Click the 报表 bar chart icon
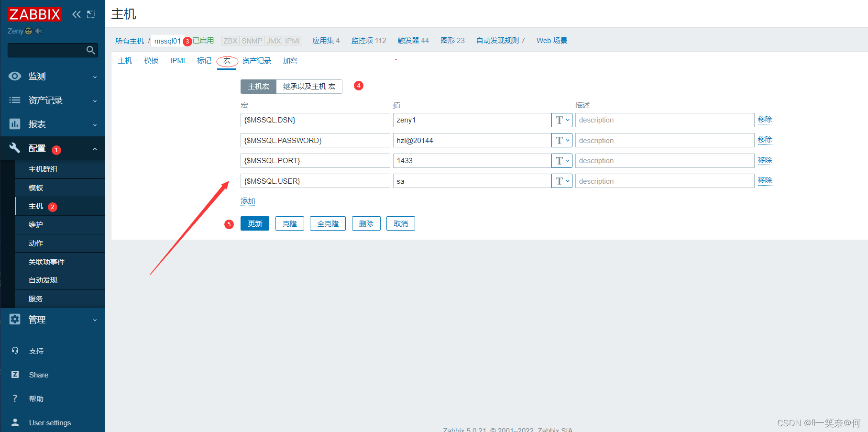 (15, 124)
